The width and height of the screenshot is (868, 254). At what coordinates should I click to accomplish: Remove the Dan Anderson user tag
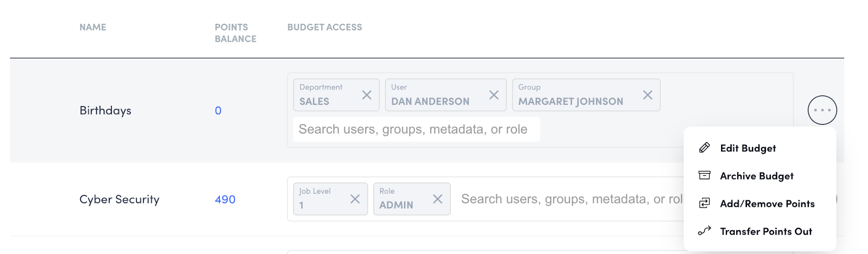[x=494, y=95]
